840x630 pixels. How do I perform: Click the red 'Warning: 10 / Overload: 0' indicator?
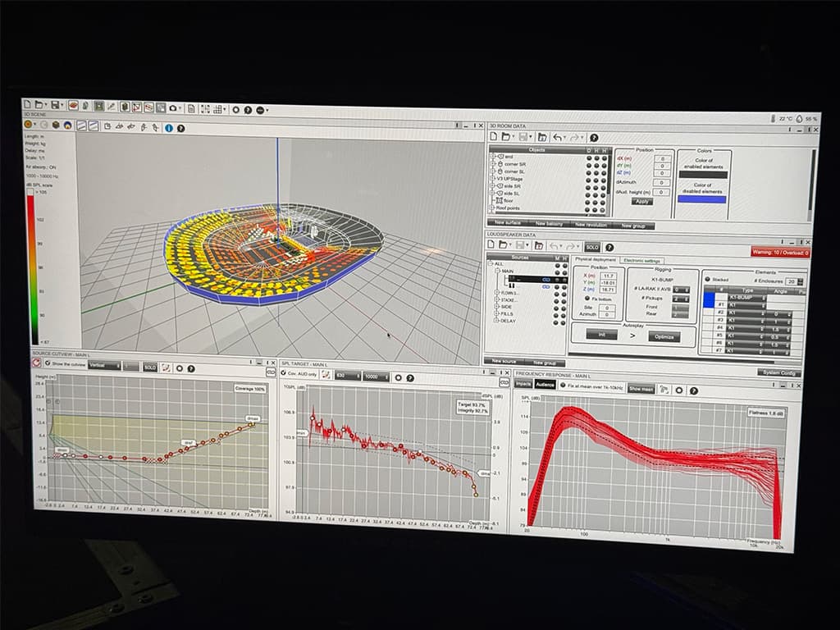pos(780,252)
